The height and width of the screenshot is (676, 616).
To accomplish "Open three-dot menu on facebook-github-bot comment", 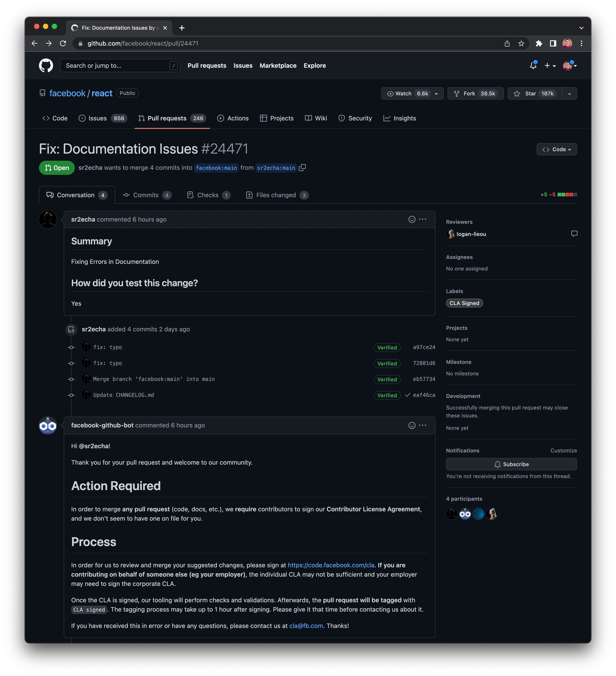I will pyautogui.click(x=423, y=425).
